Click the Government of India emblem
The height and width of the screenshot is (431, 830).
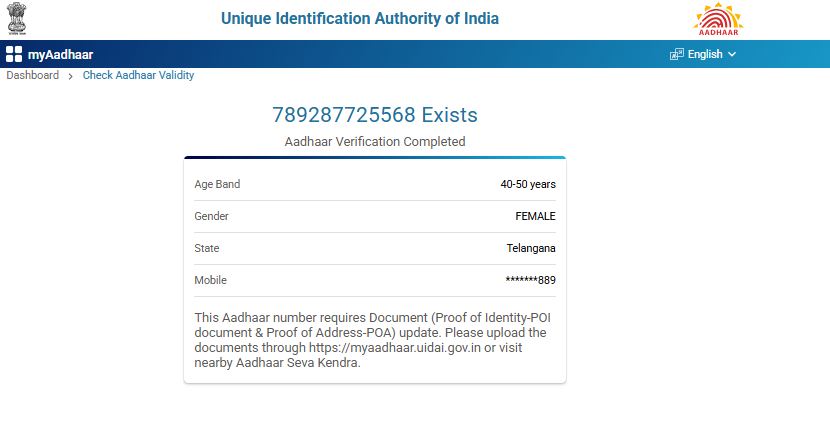coord(18,19)
